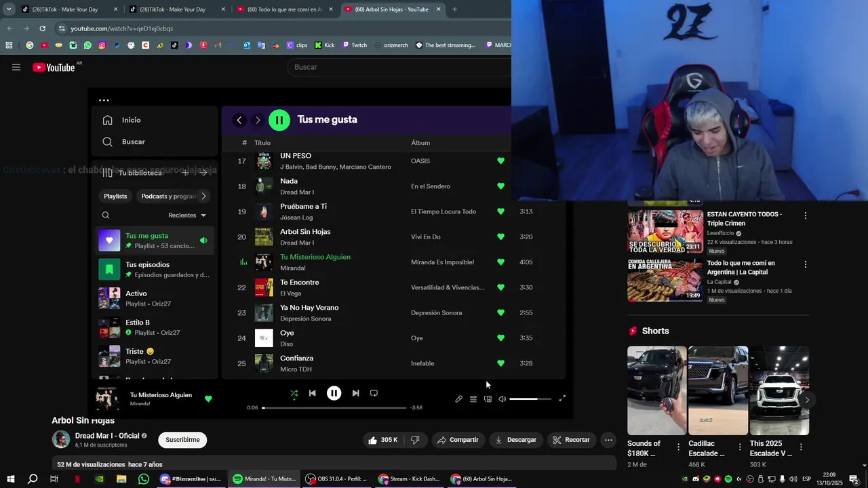868x488 pixels.
Task: Open options for ESTAN CAYENTO TODOS video
Action: click(x=806, y=216)
